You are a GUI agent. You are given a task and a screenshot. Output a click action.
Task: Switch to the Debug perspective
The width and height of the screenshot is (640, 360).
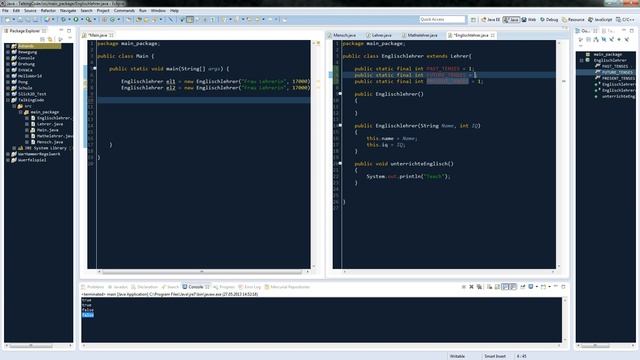pyautogui.click(x=549, y=20)
